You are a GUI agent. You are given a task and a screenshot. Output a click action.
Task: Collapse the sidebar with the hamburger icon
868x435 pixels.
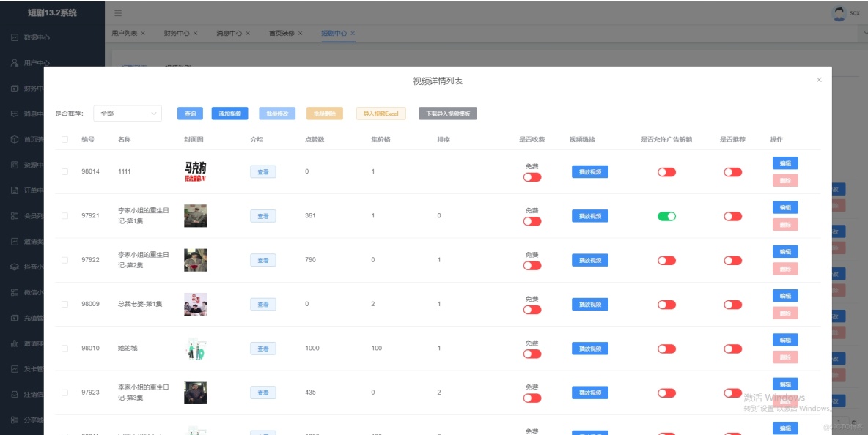click(x=117, y=12)
